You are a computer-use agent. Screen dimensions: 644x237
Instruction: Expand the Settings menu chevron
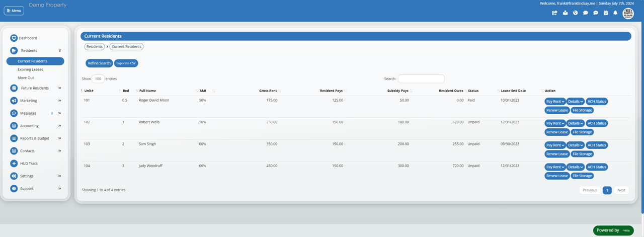pos(60,176)
